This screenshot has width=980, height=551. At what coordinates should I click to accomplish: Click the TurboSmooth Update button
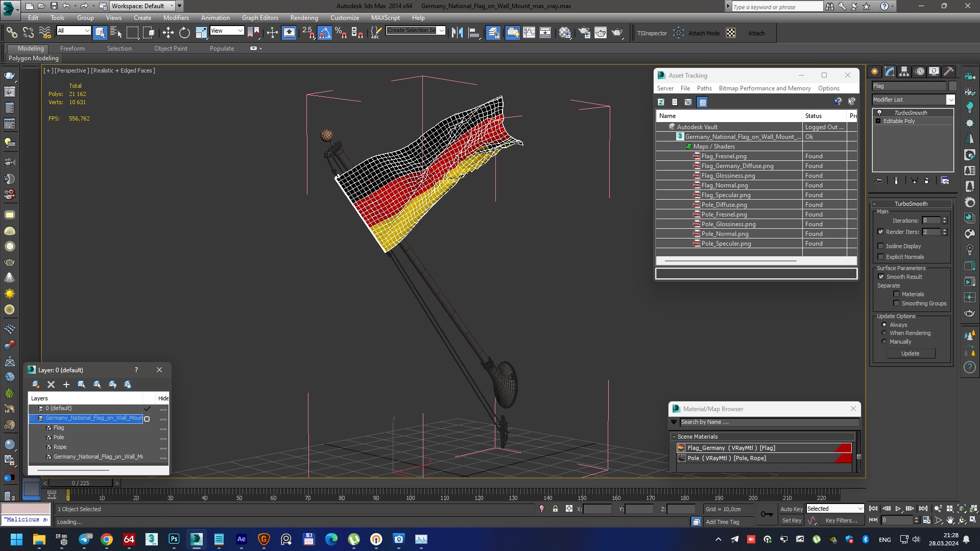[x=910, y=353]
